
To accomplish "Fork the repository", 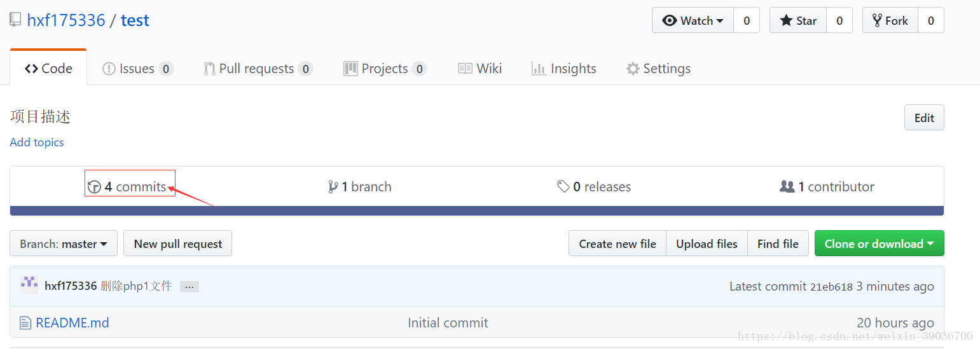I will pos(890,20).
